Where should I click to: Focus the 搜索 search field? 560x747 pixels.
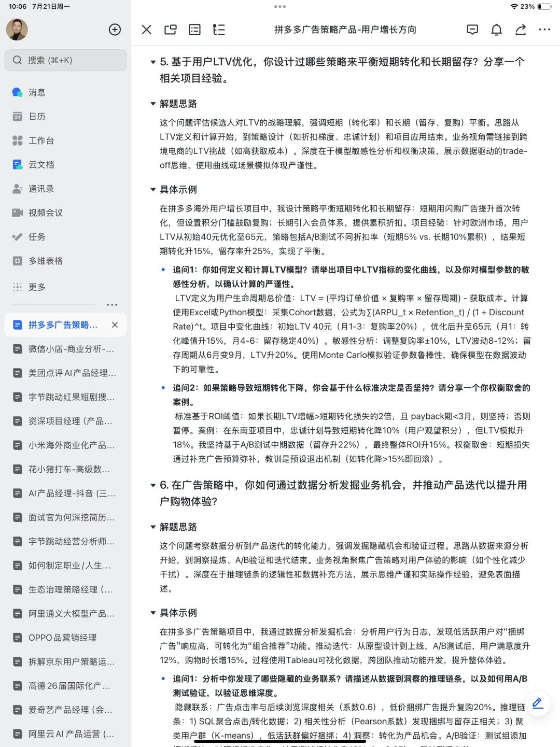(x=65, y=60)
